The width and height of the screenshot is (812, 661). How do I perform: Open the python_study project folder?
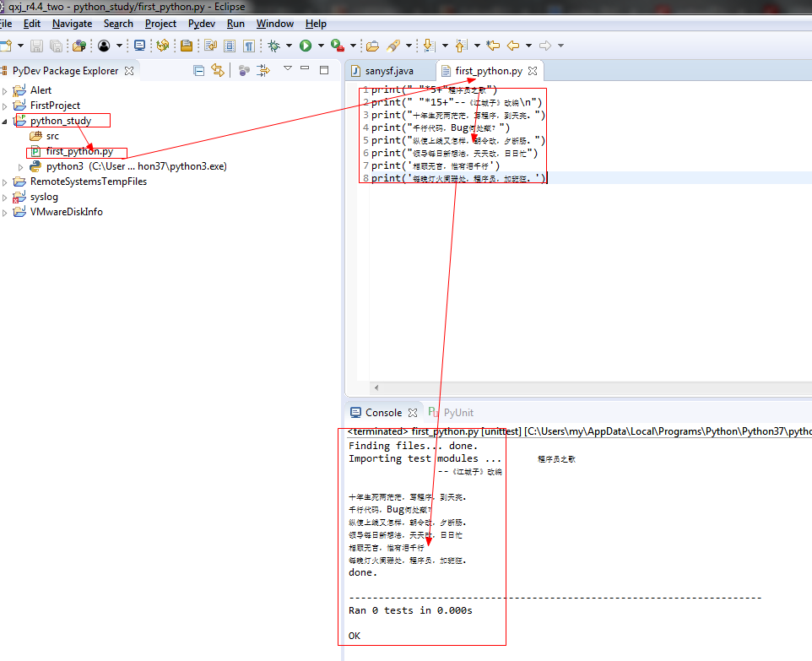[61, 120]
